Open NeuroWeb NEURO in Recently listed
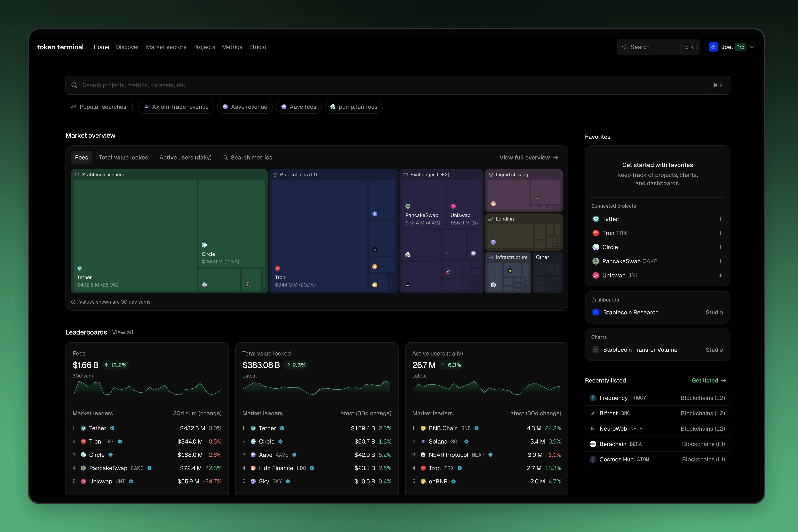This screenshot has width=798, height=532. [658, 429]
